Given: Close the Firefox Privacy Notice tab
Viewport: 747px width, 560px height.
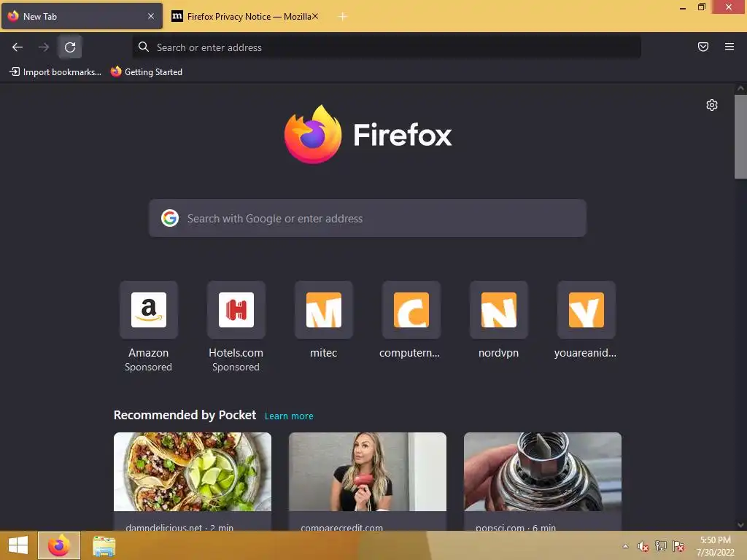Looking at the screenshot, I should pos(315,16).
